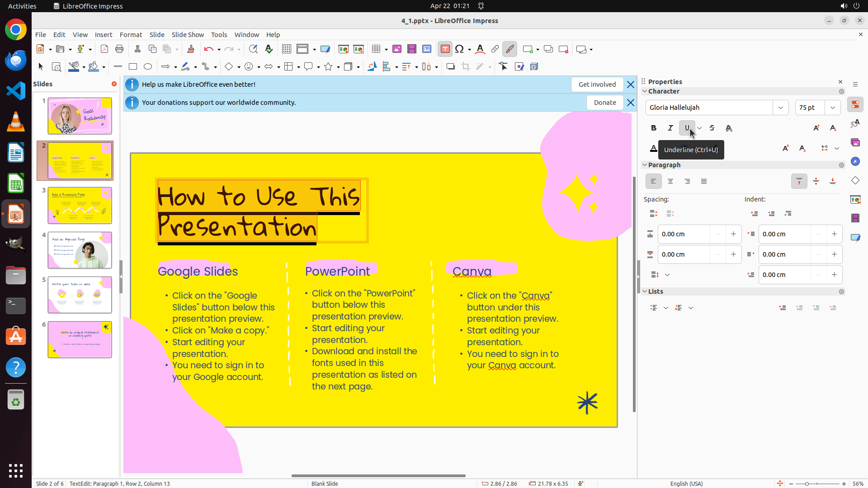
Task: Collapse the Paragraph section
Action: click(645, 165)
